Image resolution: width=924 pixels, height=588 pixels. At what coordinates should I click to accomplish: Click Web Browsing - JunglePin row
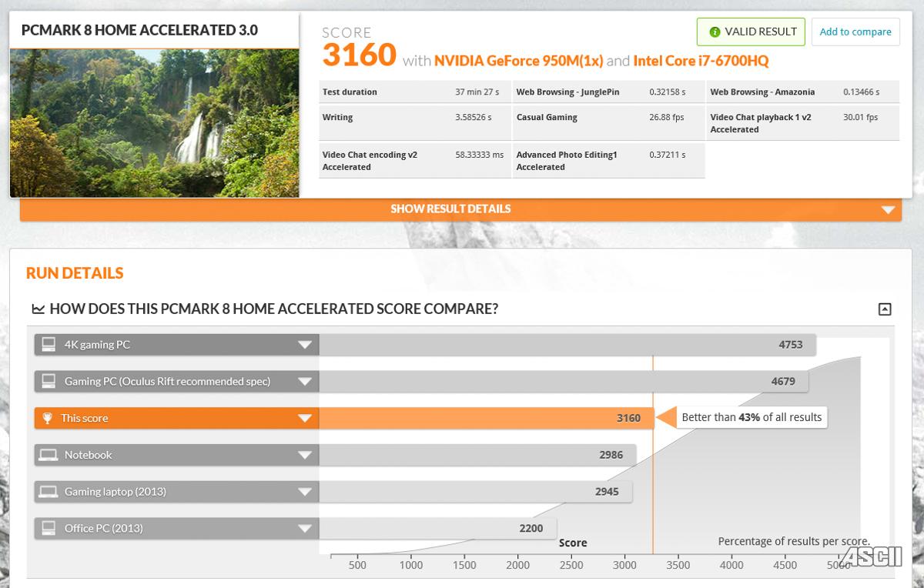[608, 92]
